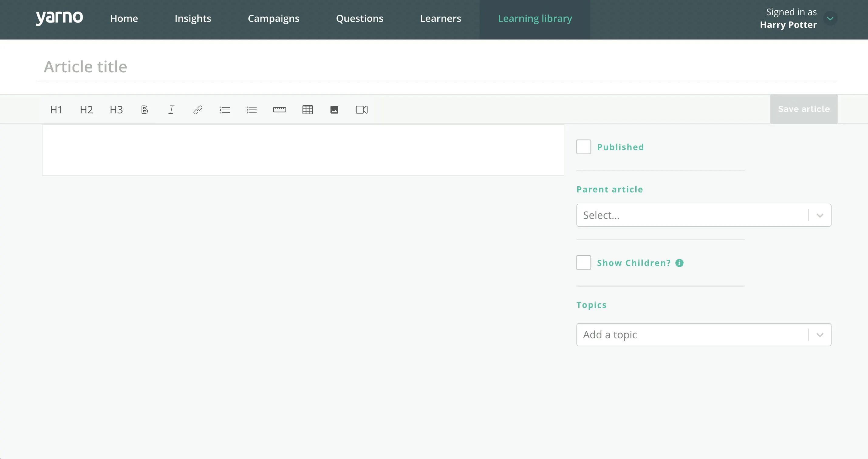The image size is (868, 459).
Task: Click the Published label text
Action: click(x=620, y=147)
